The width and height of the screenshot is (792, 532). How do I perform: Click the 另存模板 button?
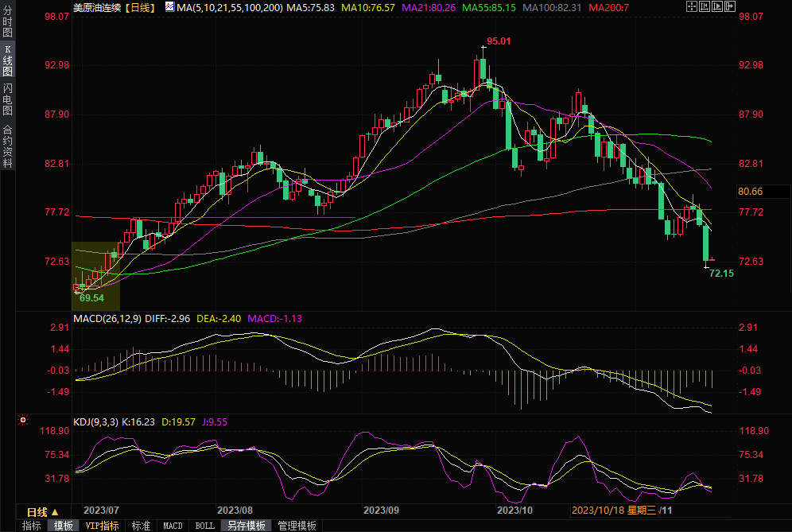click(246, 526)
